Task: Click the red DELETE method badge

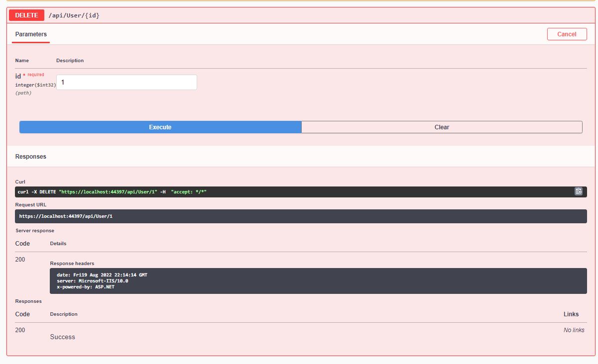Action: (x=25, y=15)
